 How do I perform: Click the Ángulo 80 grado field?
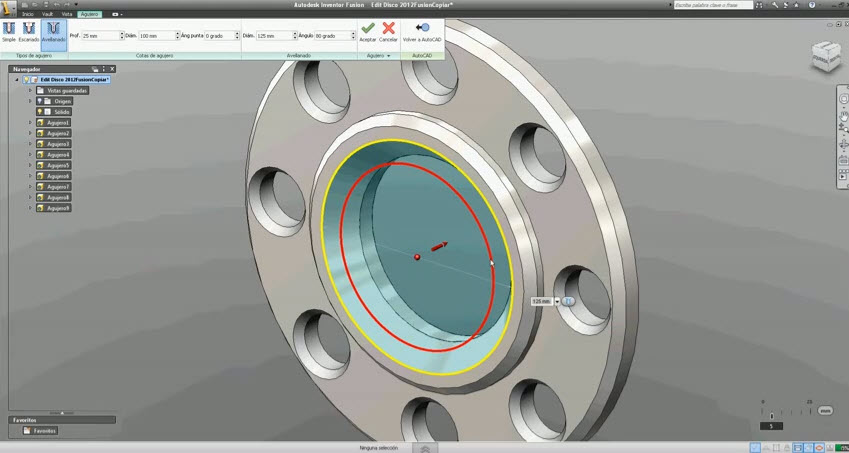333,36
